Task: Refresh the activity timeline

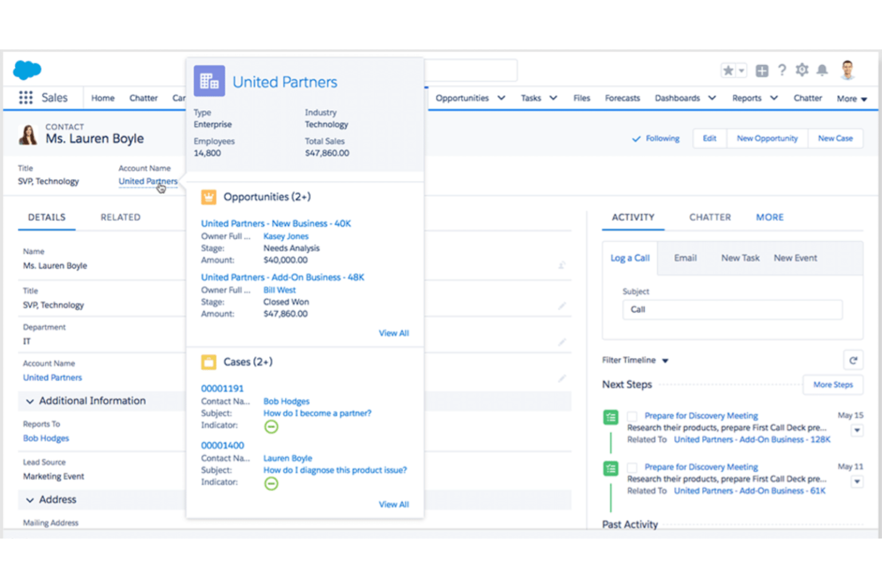Action: [853, 360]
